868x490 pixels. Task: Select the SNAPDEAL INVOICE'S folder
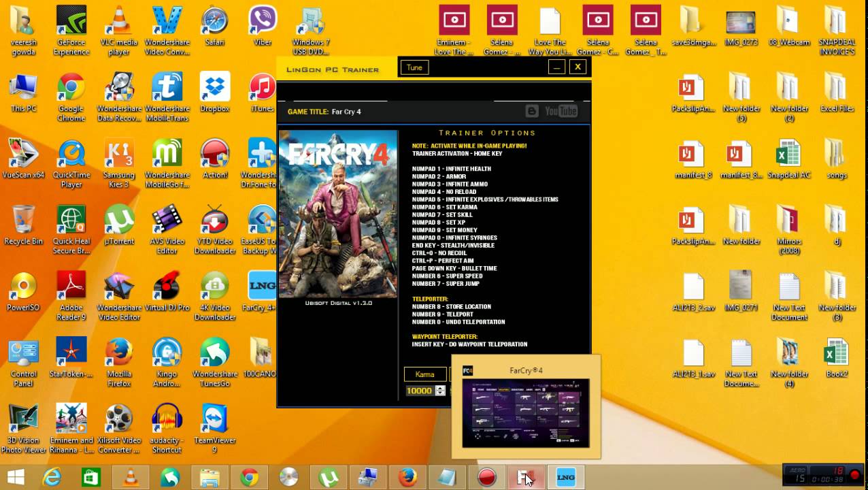[x=837, y=31]
